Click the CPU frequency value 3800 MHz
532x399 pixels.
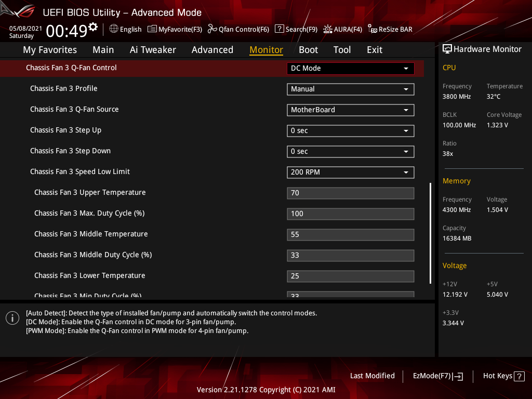tap(457, 97)
